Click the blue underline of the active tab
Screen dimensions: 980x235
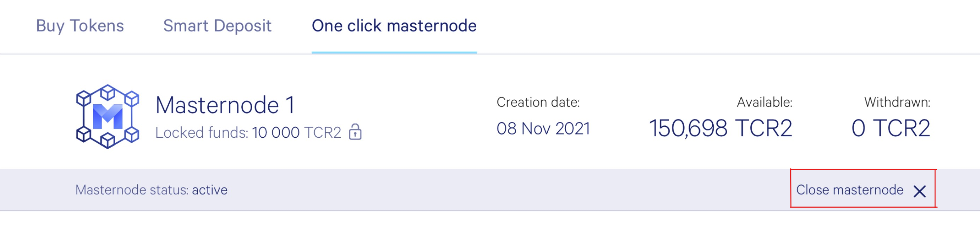pos(394,52)
